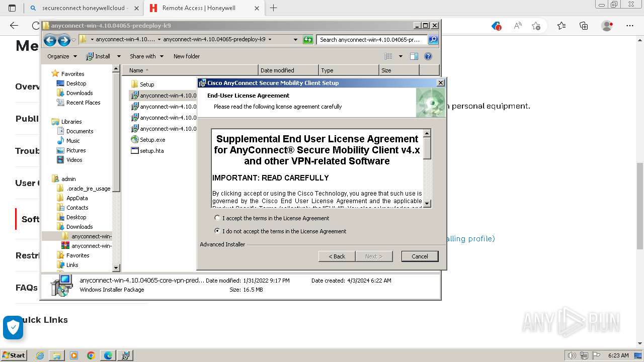
Task: Click the Size column header
Action: pyautogui.click(x=399, y=70)
